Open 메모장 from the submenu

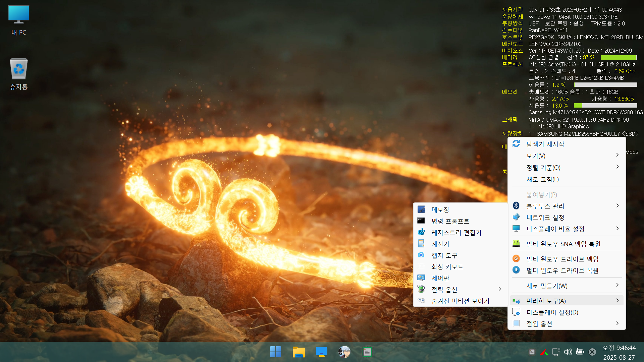(440, 210)
